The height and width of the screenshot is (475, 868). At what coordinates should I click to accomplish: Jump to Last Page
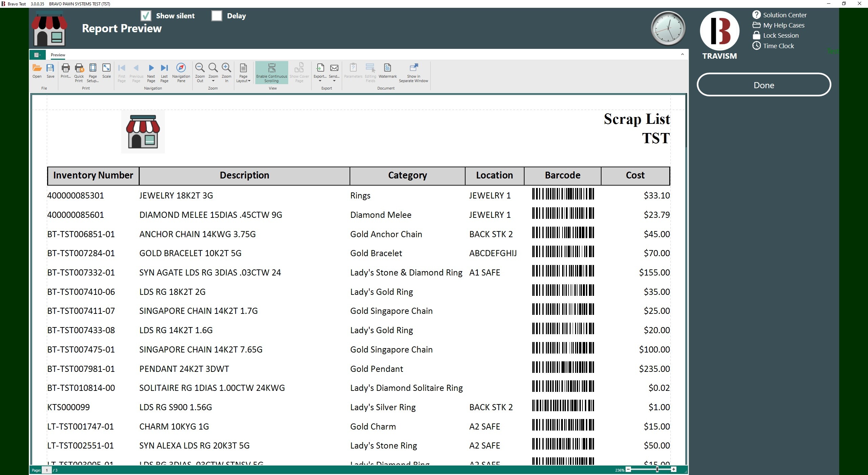coord(164,73)
